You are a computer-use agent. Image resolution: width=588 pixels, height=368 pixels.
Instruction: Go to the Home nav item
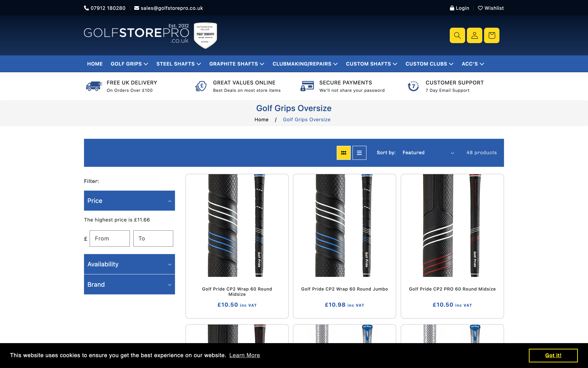click(95, 64)
